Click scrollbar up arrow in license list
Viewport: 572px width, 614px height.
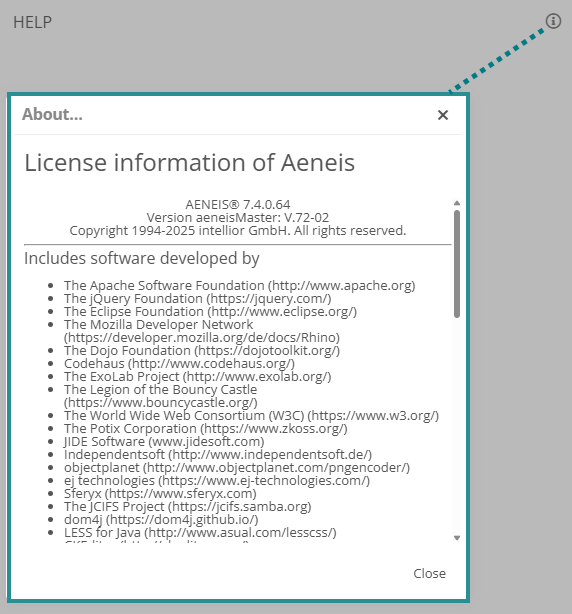pos(457,203)
